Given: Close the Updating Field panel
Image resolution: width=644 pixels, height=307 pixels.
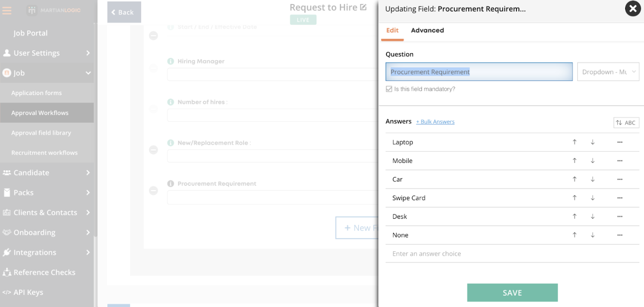Looking at the screenshot, I should click(x=632, y=9).
